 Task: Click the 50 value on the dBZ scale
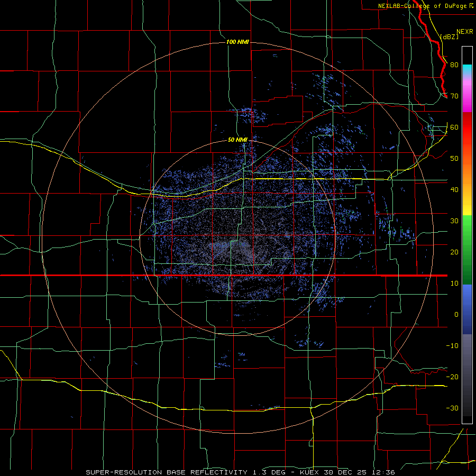[454, 159]
